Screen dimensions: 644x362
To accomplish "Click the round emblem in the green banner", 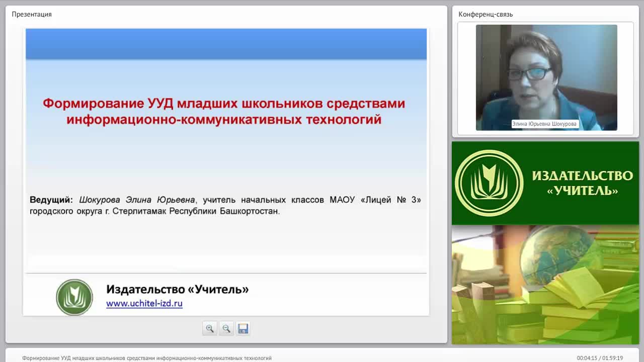I will pos(489,183).
